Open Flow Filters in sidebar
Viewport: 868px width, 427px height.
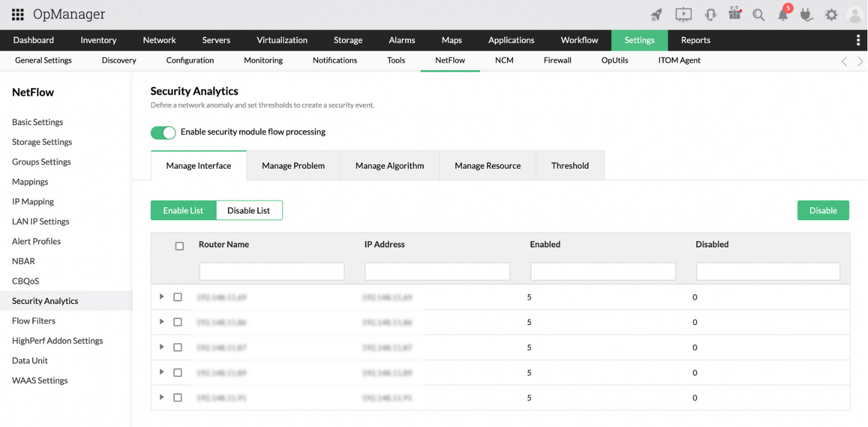click(x=34, y=321)
